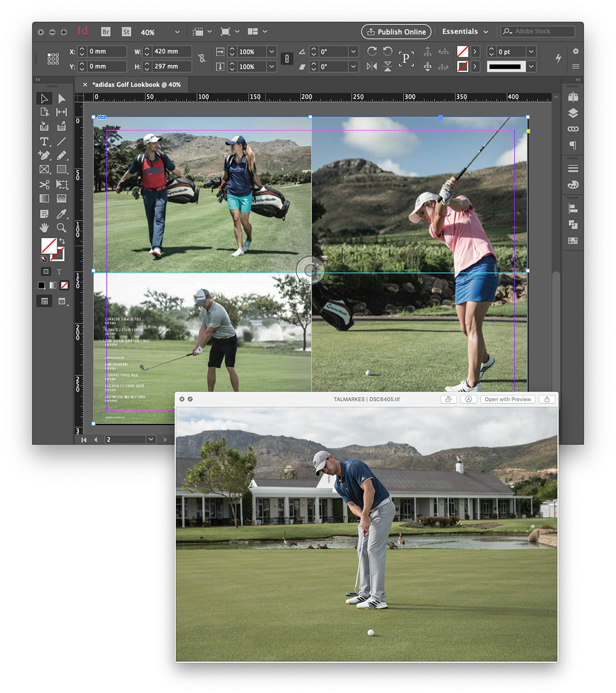Select the Gap tool
Image resolution: width=616 pixels, height=693 pixels.
point(62,112)
